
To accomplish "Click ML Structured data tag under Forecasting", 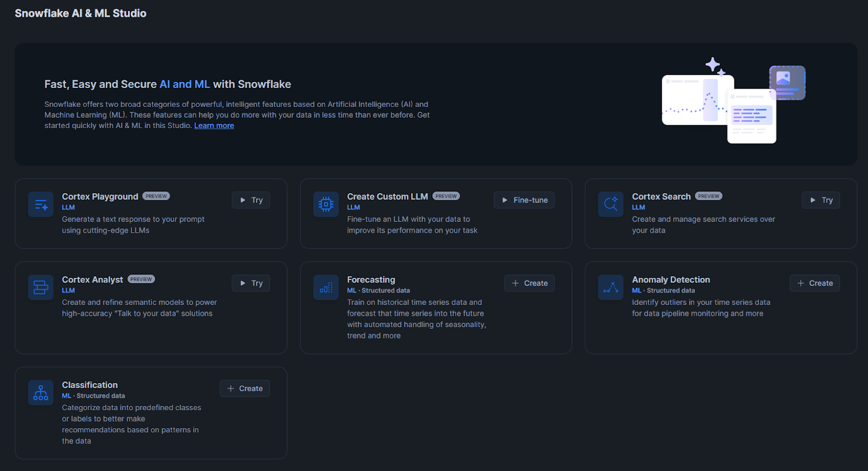I will (x=379, y=290).
